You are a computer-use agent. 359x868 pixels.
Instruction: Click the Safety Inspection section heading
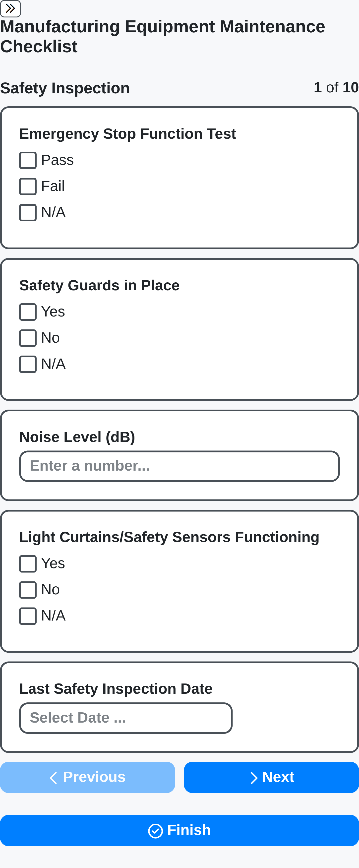(65, 88)
